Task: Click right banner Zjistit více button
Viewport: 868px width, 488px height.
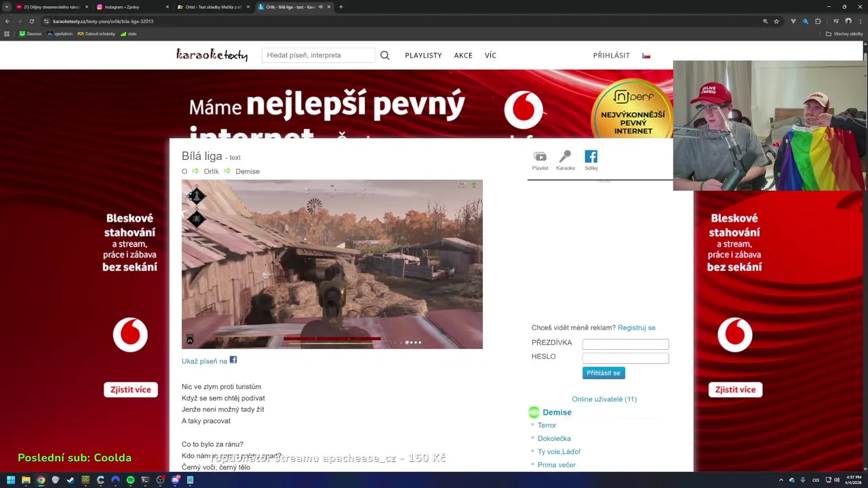Action: click(735, 390)
